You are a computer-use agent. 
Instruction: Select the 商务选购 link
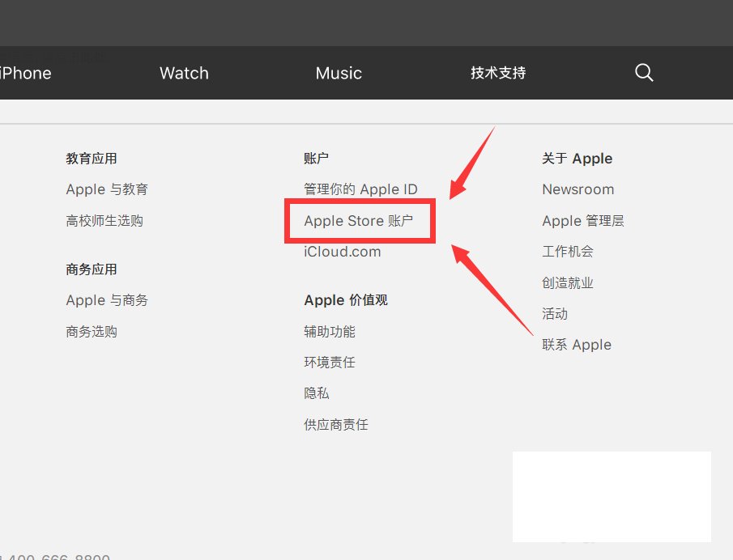pos(92,332)
